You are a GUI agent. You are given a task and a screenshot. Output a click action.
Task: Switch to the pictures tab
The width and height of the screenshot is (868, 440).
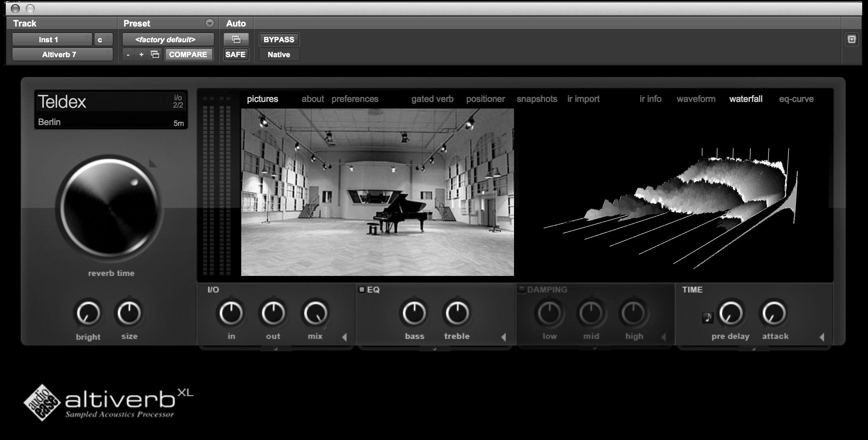262,99
